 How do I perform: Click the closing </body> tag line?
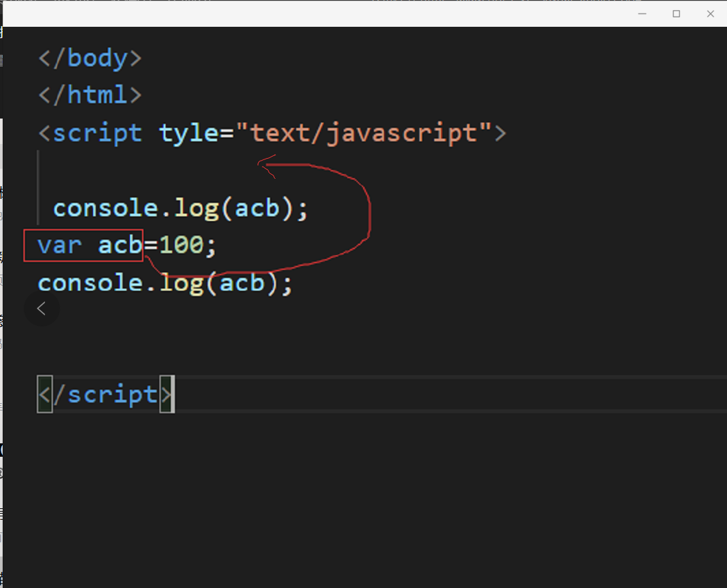click(90, 58)
